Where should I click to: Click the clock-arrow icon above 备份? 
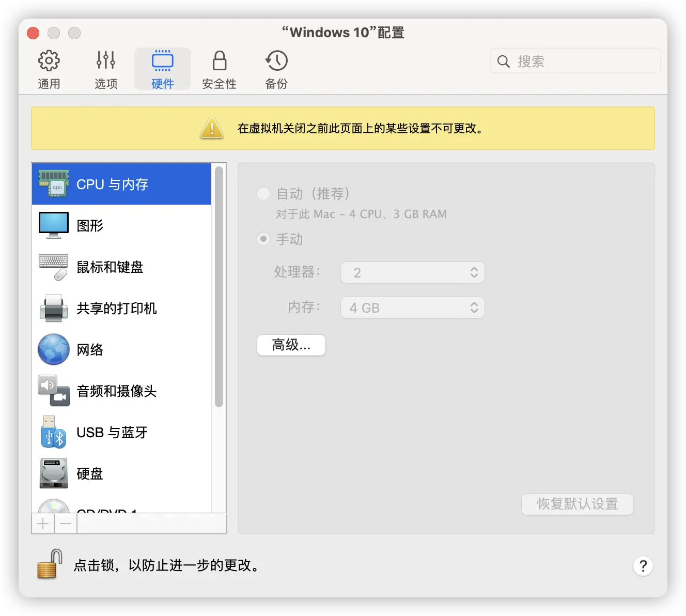[x=276, y=61]
